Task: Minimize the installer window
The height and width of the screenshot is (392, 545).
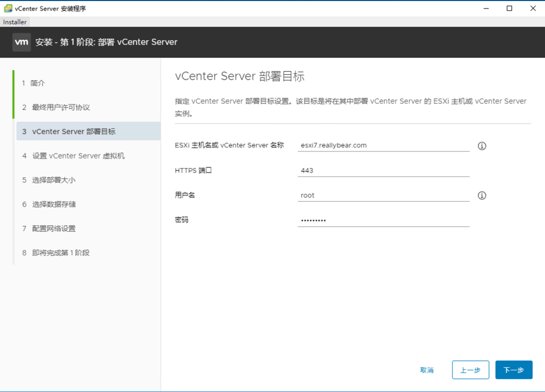Action: pos(486,9)
